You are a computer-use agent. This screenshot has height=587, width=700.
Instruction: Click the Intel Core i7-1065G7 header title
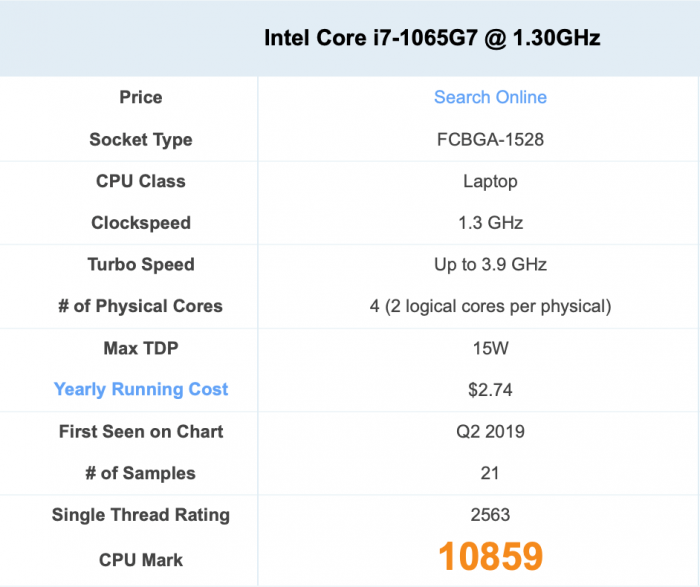point(432,38)
